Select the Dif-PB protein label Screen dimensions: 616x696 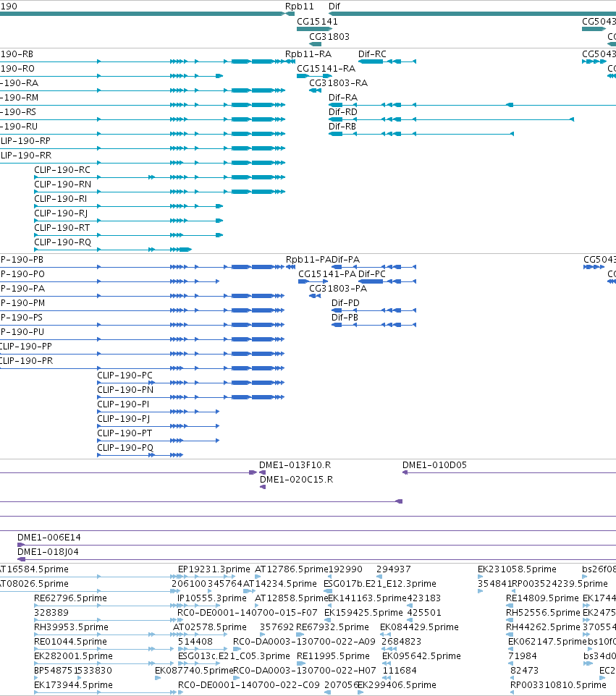pos(345,317)
